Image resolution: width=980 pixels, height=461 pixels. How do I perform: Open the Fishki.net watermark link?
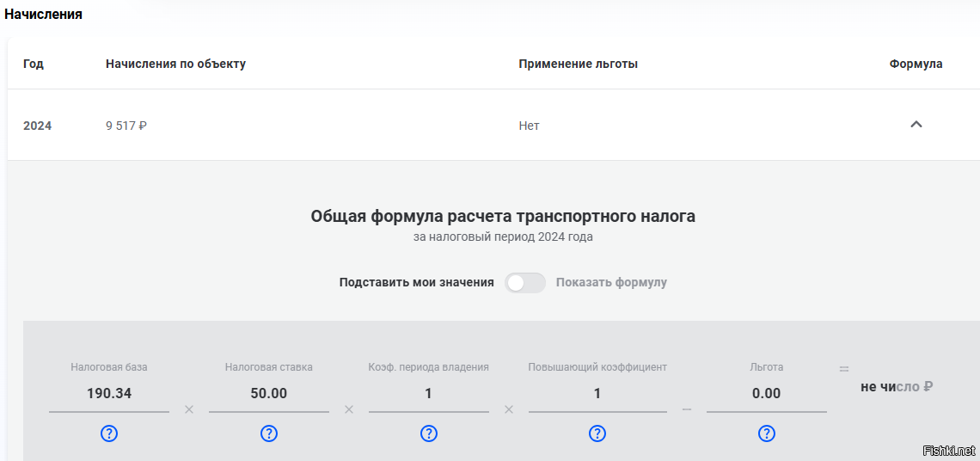[948, 451]
